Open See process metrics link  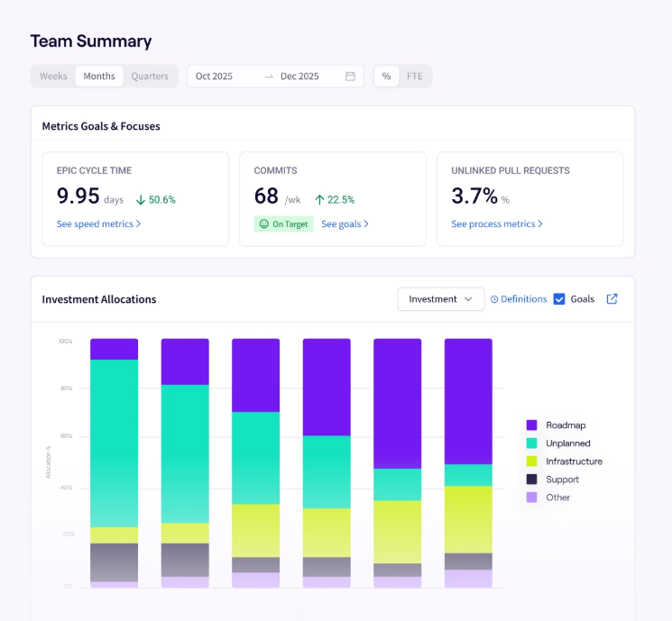tap(497, 224)
